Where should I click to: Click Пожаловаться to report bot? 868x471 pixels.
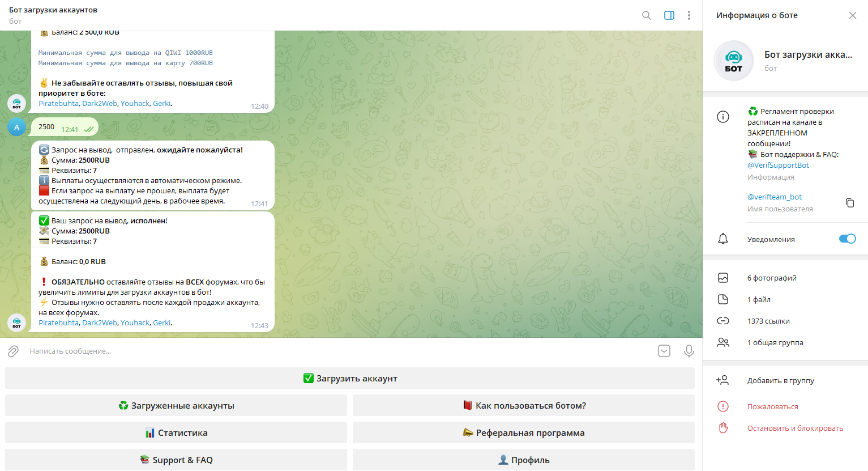coord(772,407)
